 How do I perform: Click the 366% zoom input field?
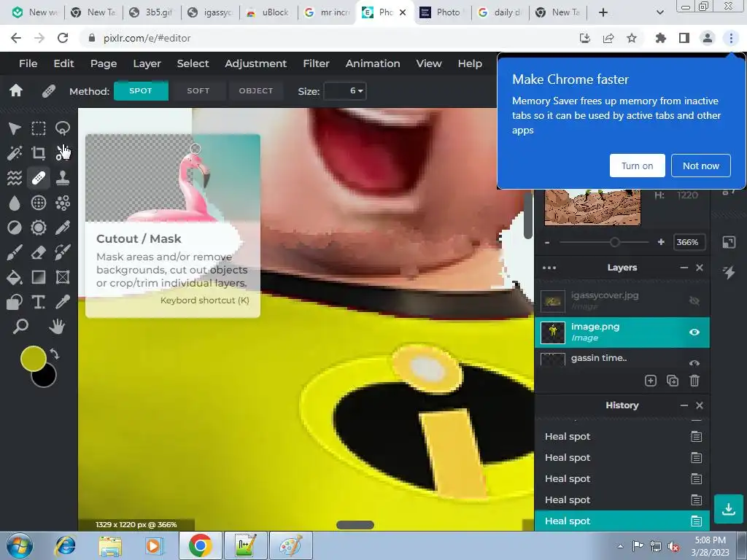(x=687, y=242)
